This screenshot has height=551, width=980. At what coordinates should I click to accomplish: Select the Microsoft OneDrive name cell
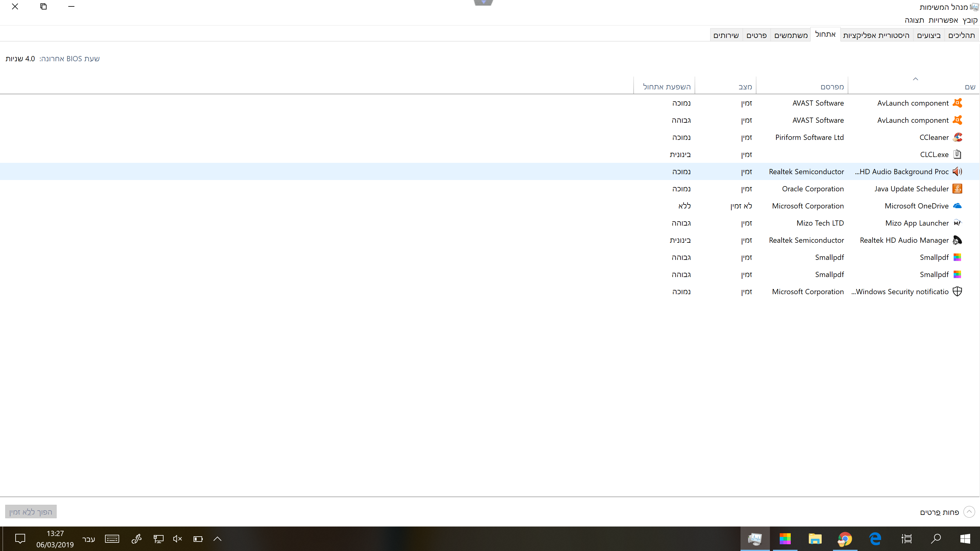(x=917, y=206)
